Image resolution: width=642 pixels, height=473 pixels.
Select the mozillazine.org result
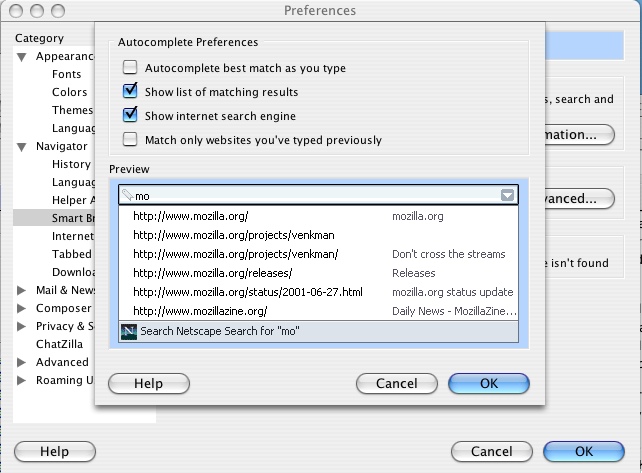coord(318,311)
